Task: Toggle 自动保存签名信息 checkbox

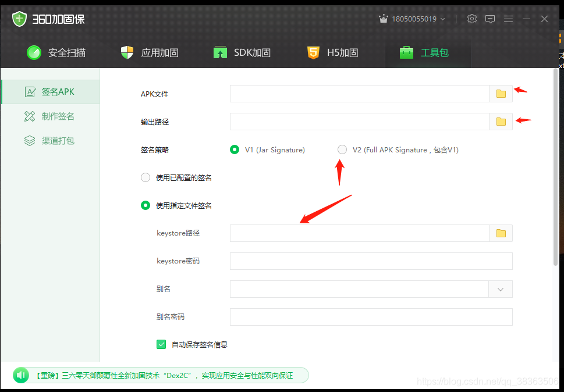Action: 161,344
